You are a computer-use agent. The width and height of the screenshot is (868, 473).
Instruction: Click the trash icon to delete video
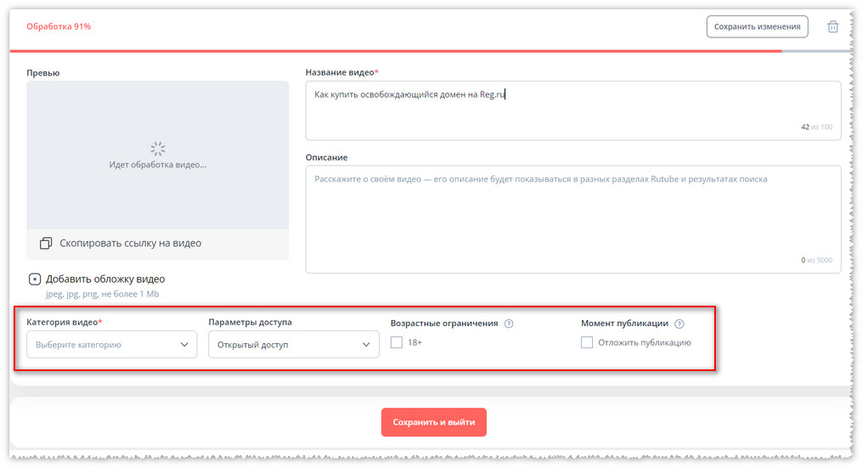pyautogui.click(x=832, y=26)
